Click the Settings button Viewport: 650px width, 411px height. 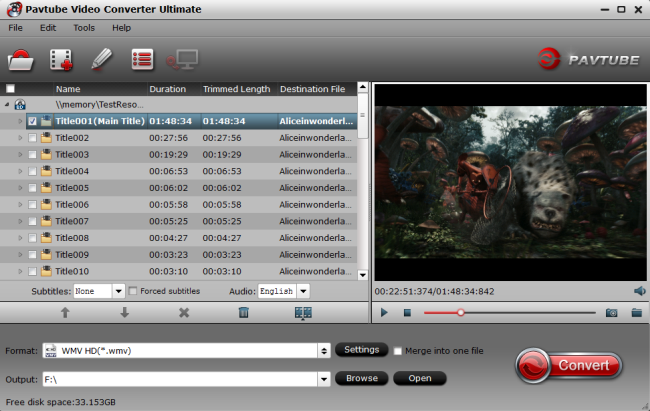361,350
